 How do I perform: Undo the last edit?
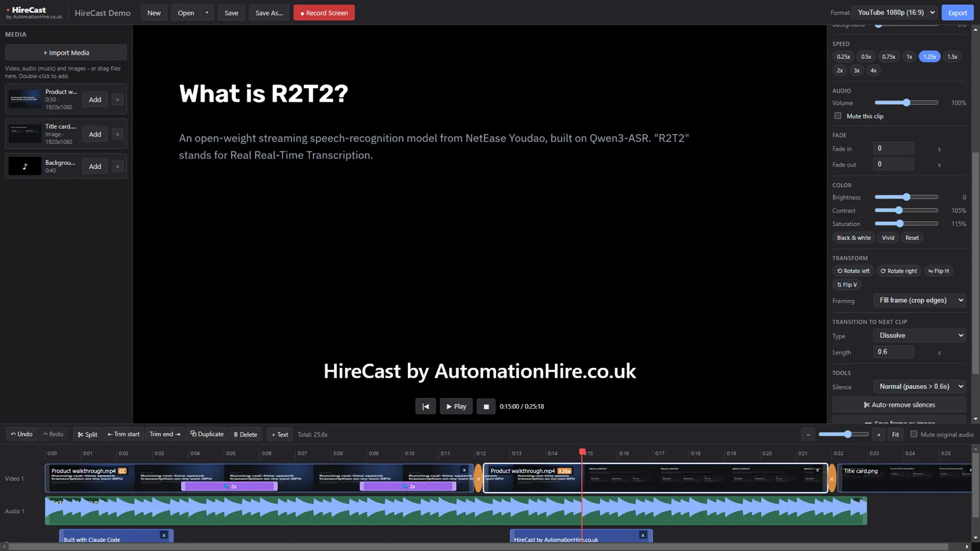21,434
